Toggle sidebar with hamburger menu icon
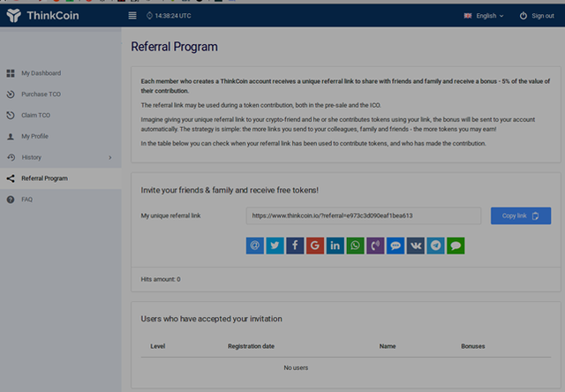The width and height of the screenshot is (565, 392). pyautogui.click(x=132, y=16)
